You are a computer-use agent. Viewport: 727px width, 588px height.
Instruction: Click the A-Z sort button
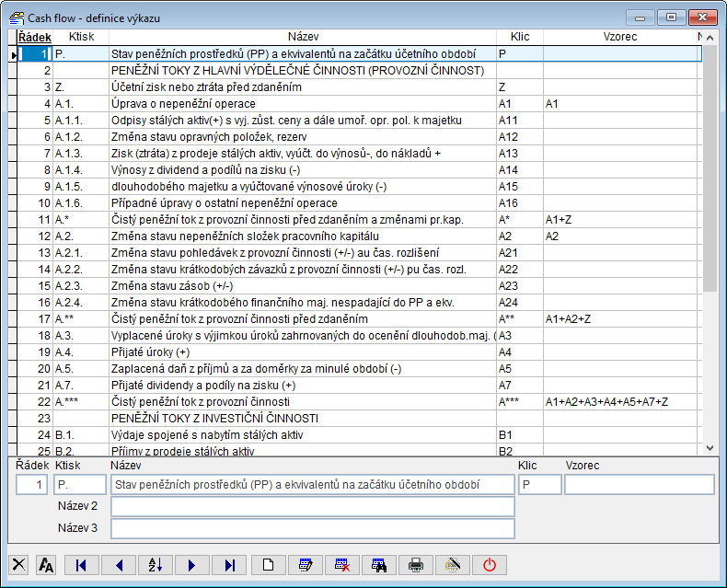tap(156, 565)
